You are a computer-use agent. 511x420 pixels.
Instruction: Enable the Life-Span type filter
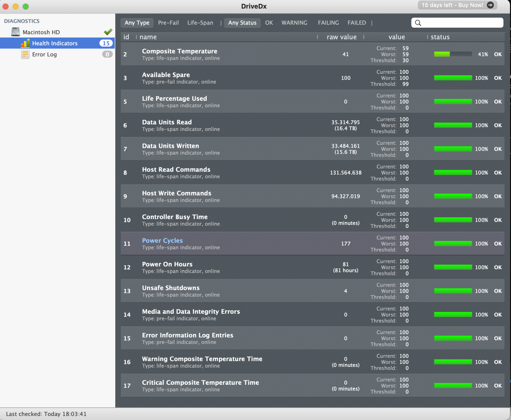coord(200,23)
